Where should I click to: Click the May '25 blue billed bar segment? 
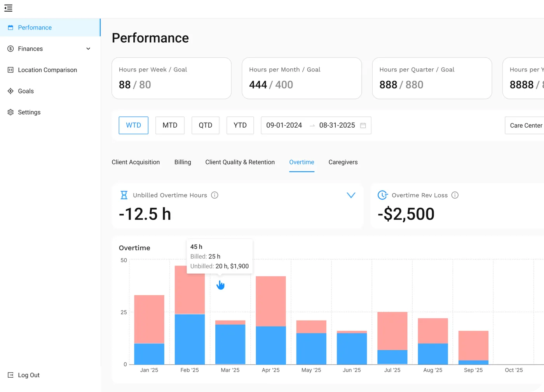pos(311,349)
